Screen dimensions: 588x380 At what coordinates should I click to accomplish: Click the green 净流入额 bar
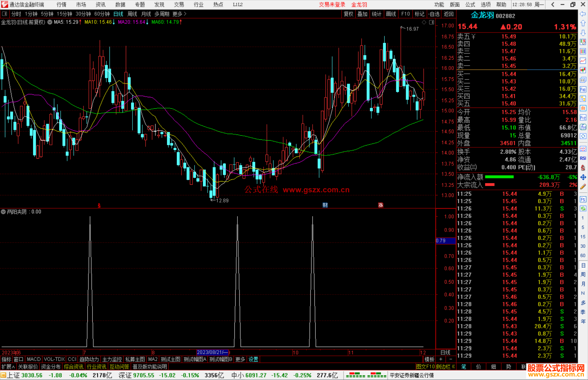click(x=499, y=177)
